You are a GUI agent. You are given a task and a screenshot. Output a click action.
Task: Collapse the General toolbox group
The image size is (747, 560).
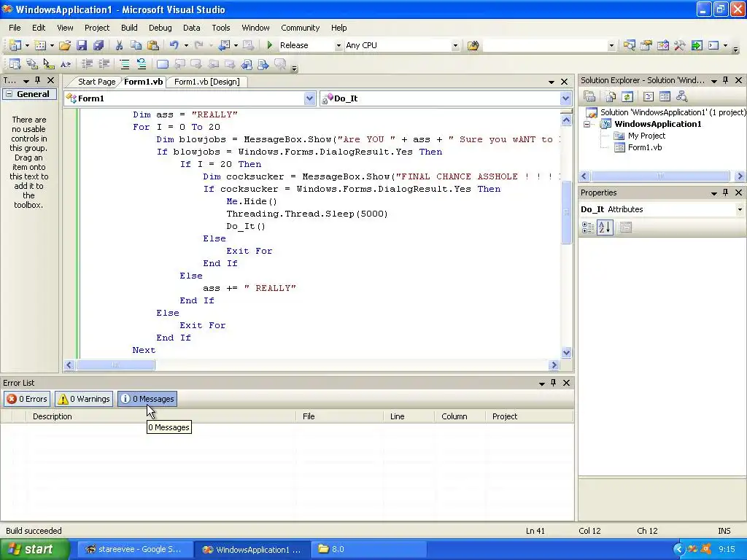click(9, 94)
